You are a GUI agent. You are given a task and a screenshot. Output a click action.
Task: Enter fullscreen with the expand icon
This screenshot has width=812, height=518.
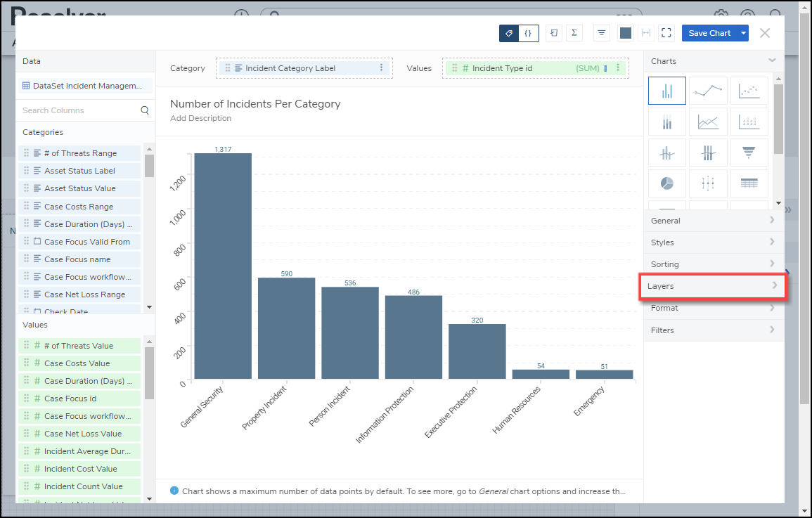[x=666, y=33]
